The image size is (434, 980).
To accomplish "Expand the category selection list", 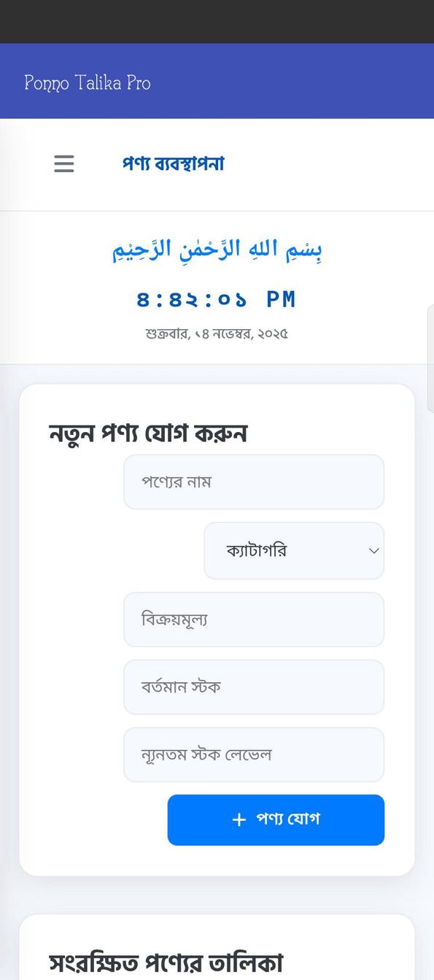I will click(x=294, y=551).
